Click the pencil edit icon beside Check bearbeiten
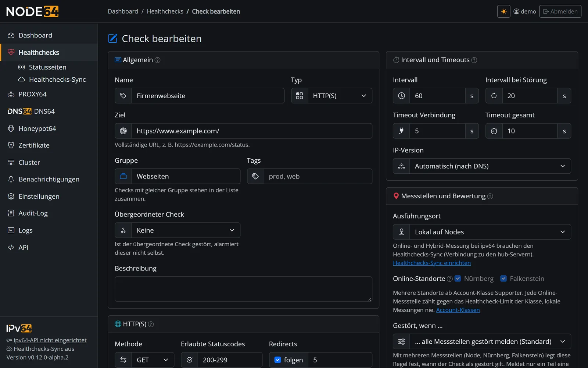588x368 pixels. (113, 38)
